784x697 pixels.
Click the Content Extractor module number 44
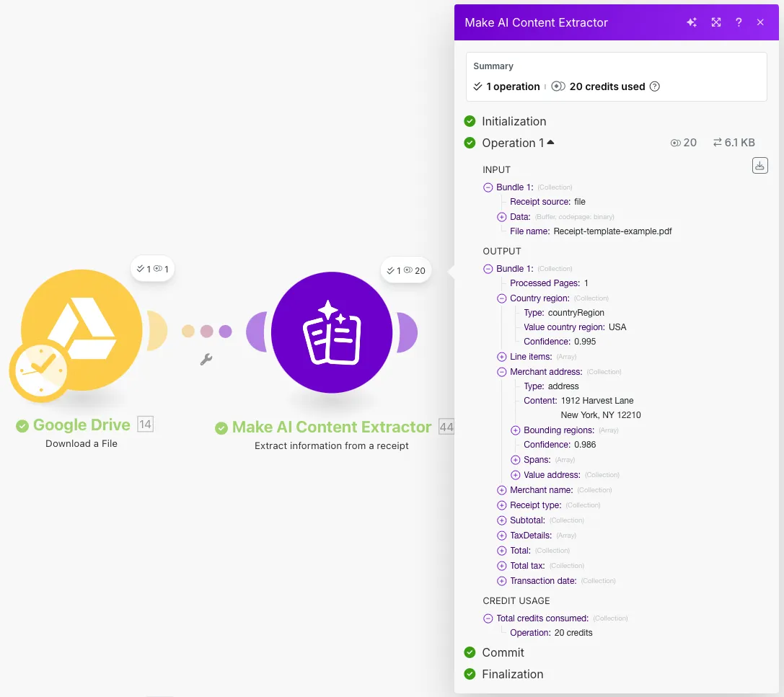click(x=446, y=427)
